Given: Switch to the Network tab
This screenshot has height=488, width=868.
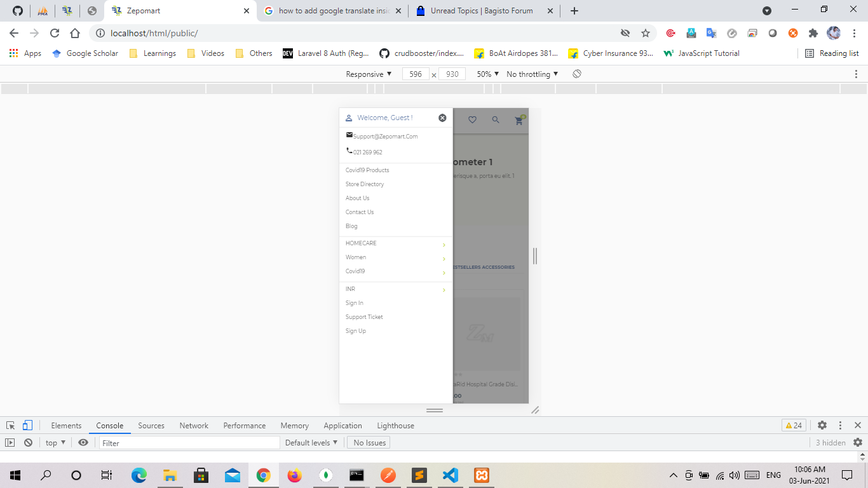Looking at the screenshot, I should click(x=194, y=426).
